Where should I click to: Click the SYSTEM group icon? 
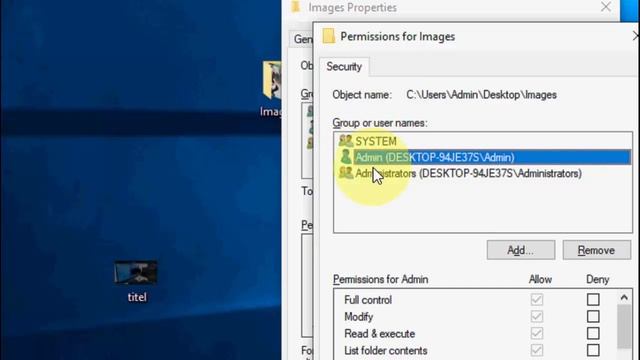[345, 141]
